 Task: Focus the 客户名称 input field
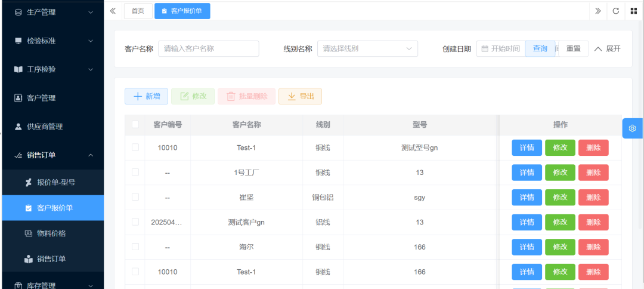pos(208,49)
